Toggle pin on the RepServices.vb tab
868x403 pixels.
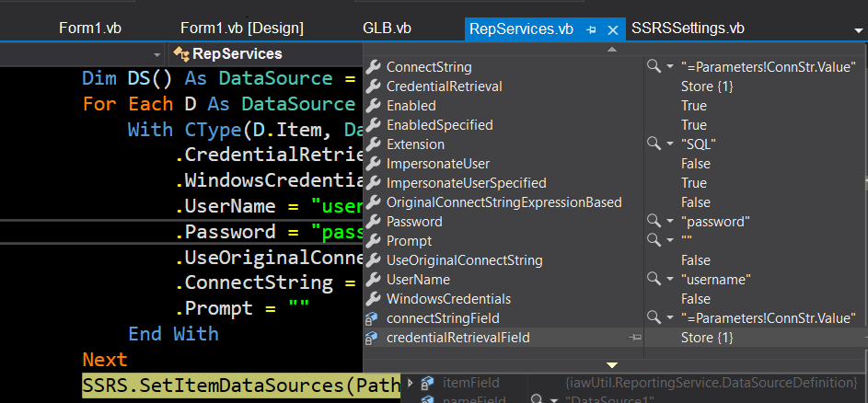[x=592, y=29]
